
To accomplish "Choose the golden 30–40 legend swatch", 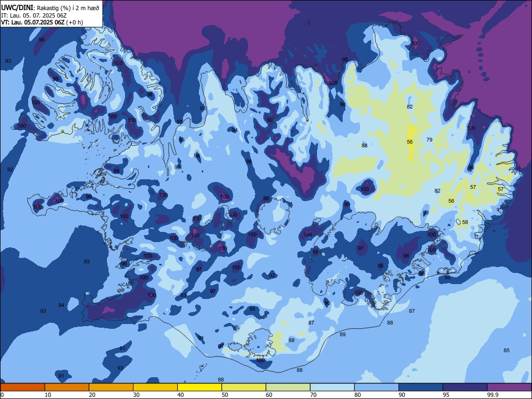I will click(155, 387).
